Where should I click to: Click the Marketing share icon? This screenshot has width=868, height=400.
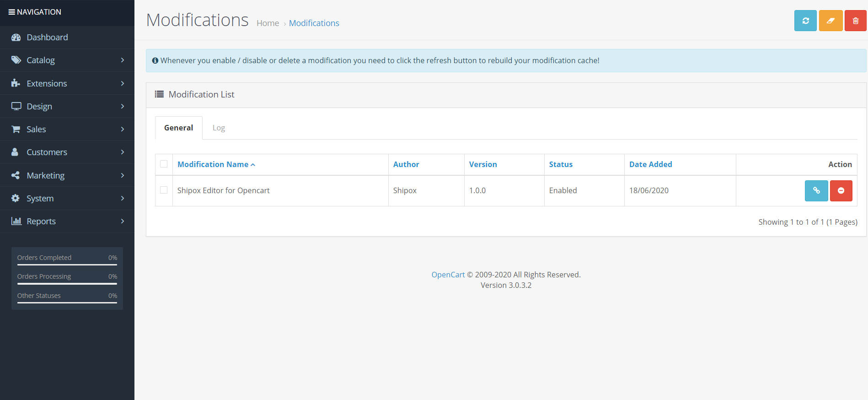[16, 175]
